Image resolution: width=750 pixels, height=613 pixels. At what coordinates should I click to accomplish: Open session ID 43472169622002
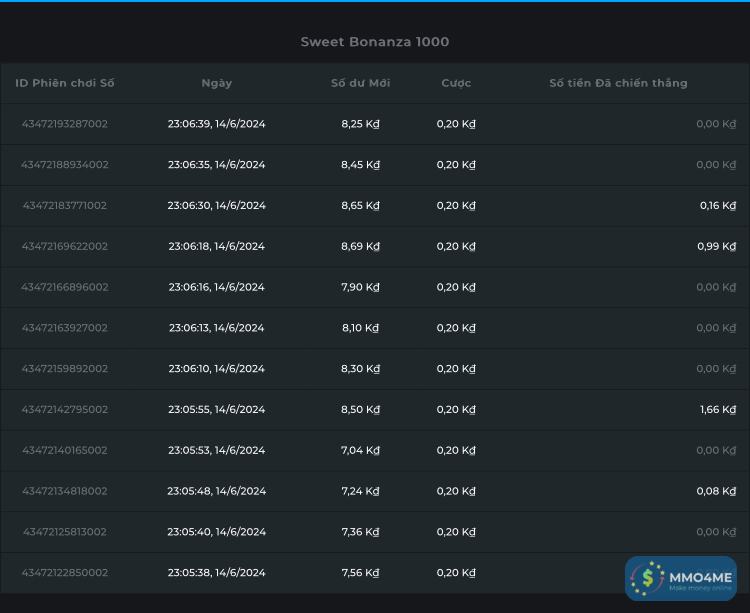pyautogui.click(x=65, y=247)
